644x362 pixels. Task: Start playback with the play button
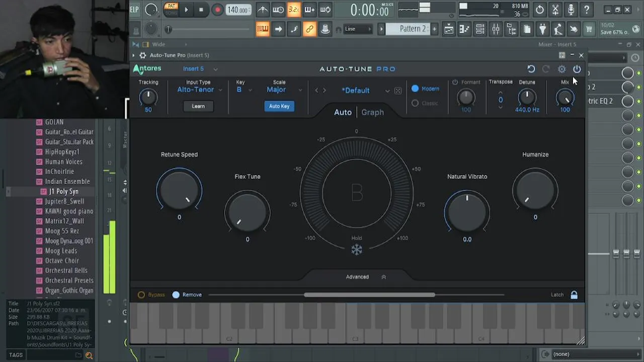tap(186, 10)
